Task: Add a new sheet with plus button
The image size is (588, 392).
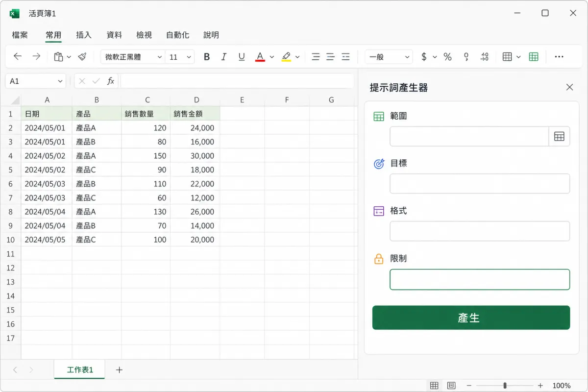Action: (119, 370)
